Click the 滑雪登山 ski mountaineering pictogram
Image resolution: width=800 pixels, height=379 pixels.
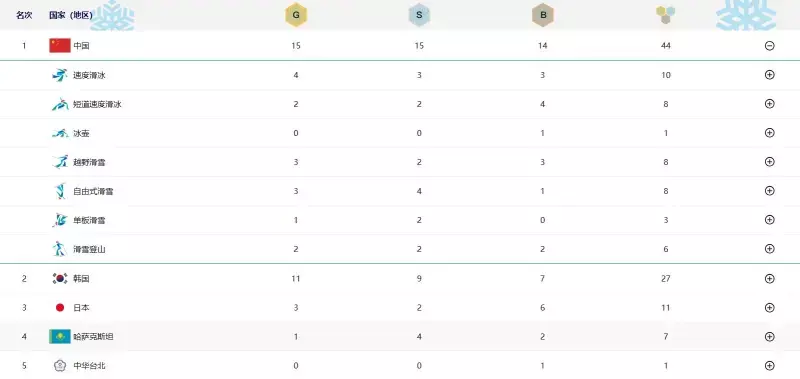click(x=59, y=249)
